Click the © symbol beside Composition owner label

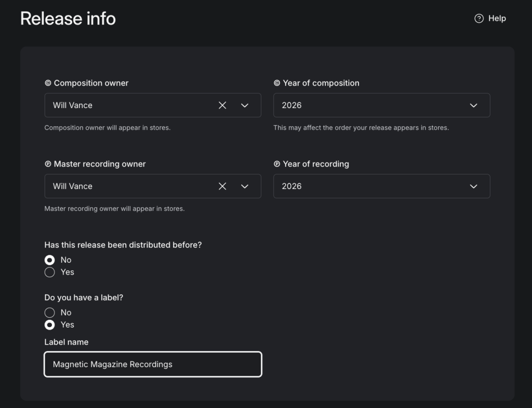point(48,83)
